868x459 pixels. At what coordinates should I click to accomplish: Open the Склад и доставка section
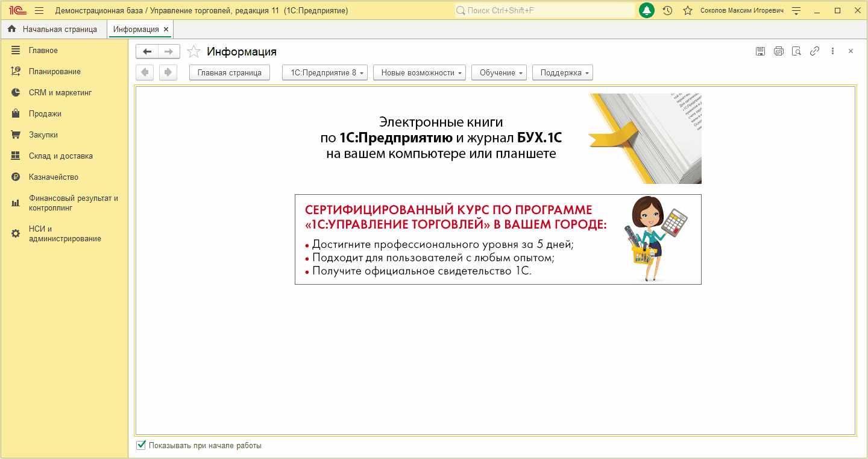pyautogui.click(x=61, y=156)
